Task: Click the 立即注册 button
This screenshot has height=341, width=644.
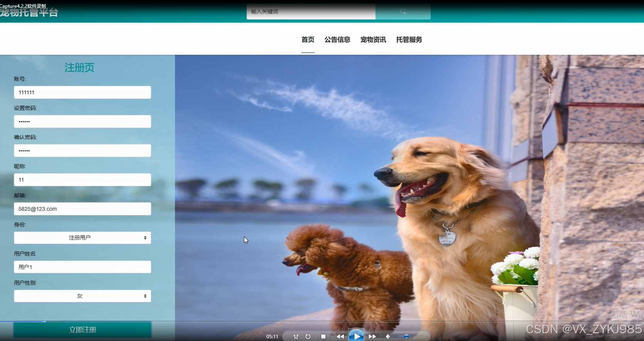Action: coord(83,330)
